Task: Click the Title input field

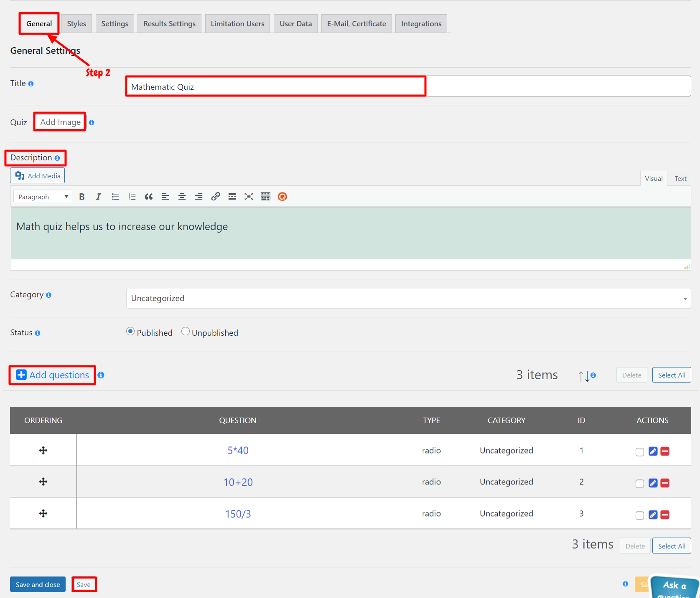Action: pos(408,86)
